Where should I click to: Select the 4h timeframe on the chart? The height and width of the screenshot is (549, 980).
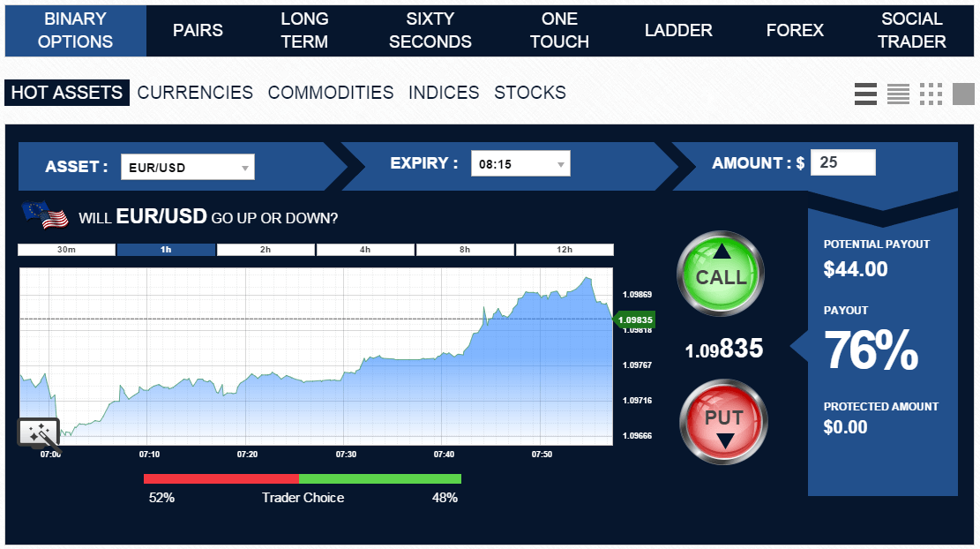tap(365, 249)
